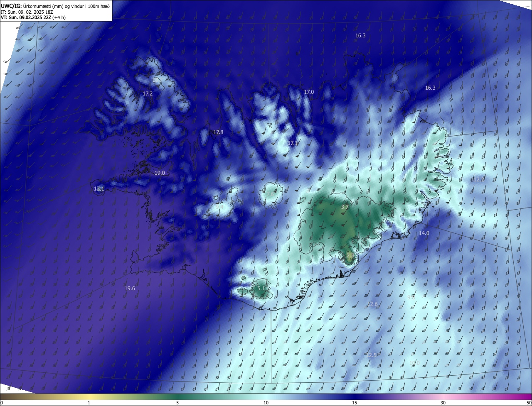Click the 19.0 value on the map
This screenshot has width=532, height=406.
(x=160, y=173)
